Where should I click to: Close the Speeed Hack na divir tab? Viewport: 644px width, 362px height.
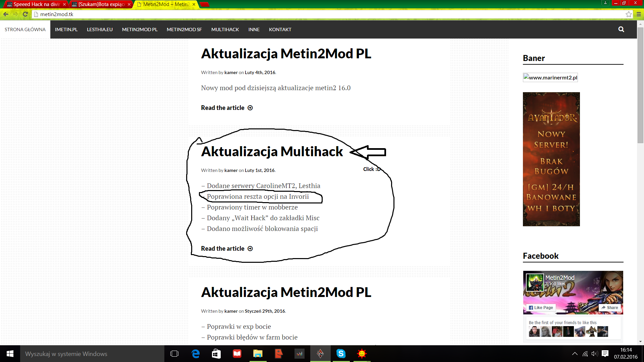tap(64, 4)
